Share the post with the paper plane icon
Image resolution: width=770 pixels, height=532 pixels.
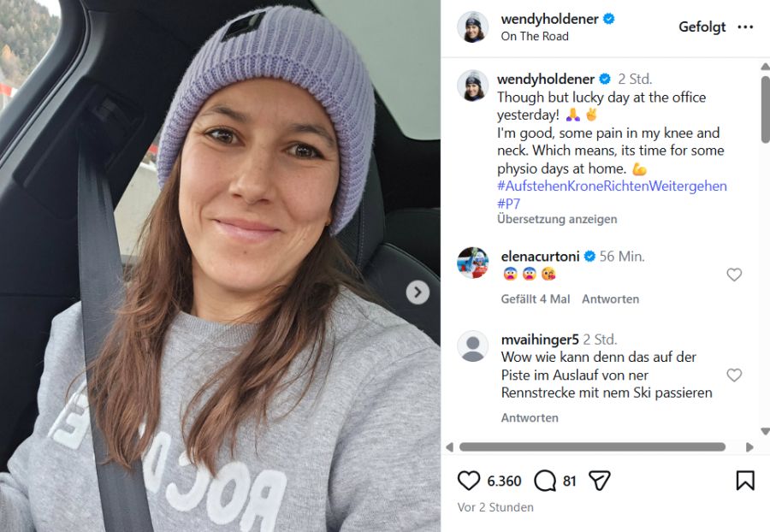[x=599, y=481]
